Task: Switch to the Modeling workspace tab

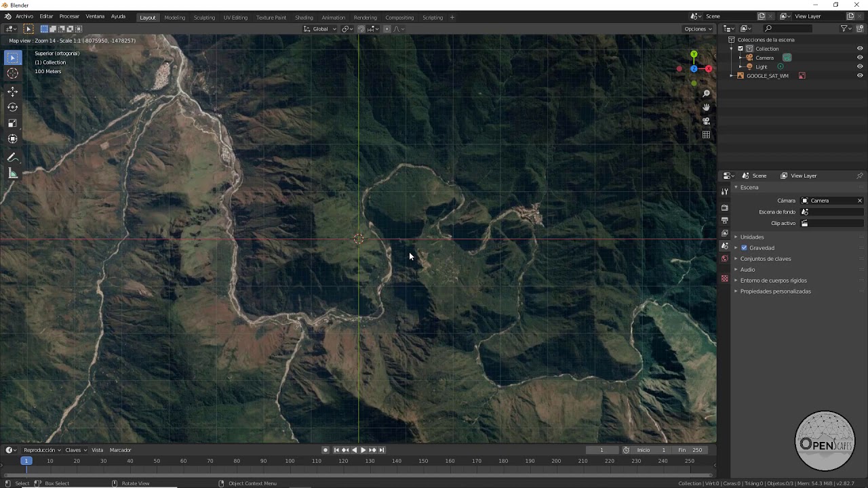Action: click(174, 17)
